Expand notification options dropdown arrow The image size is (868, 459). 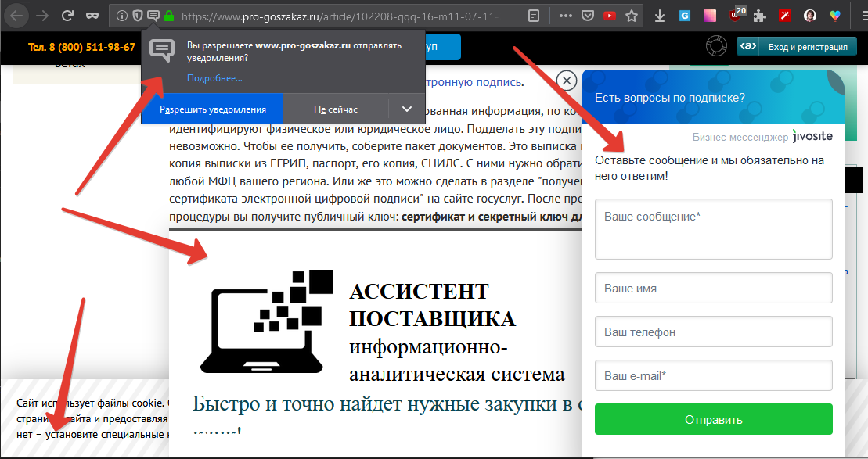coord(406,109)
